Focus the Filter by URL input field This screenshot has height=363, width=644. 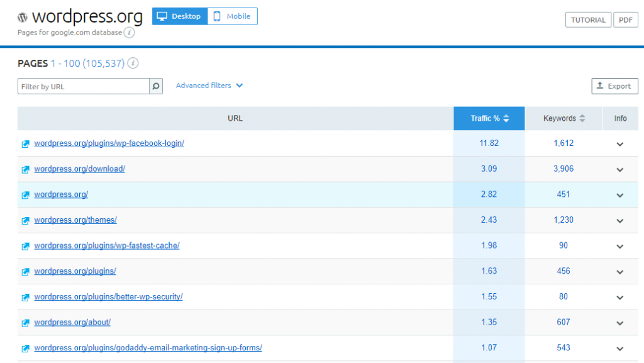tap(84, 86)
